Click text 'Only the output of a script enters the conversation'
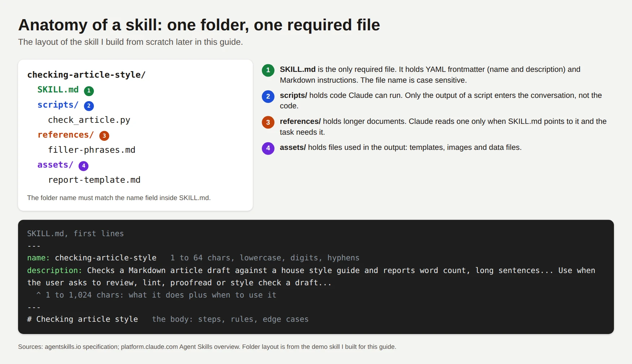 [x=490, y=95]
